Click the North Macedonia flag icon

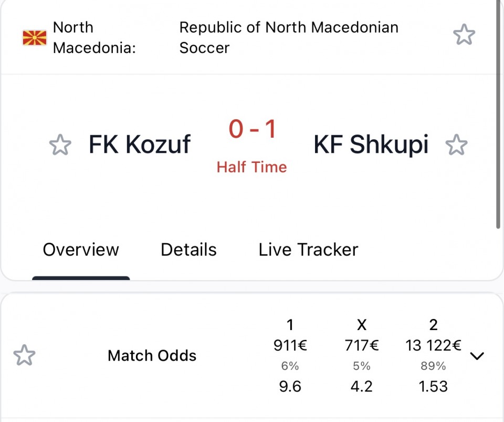click(x=35, y=38)
